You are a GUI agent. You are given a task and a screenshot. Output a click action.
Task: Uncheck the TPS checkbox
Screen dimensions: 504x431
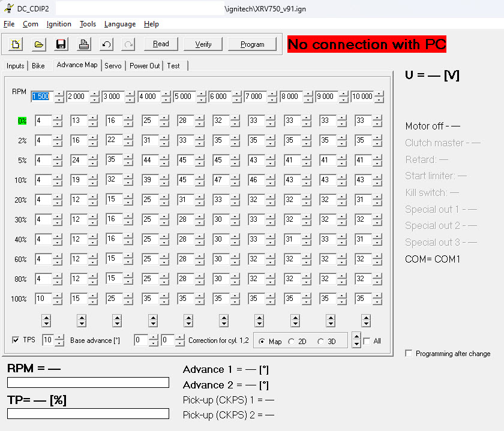tap(16, 340)
